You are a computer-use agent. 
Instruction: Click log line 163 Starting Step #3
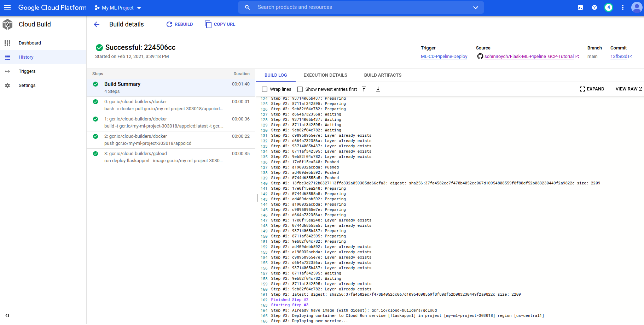(x=290, y=305)
